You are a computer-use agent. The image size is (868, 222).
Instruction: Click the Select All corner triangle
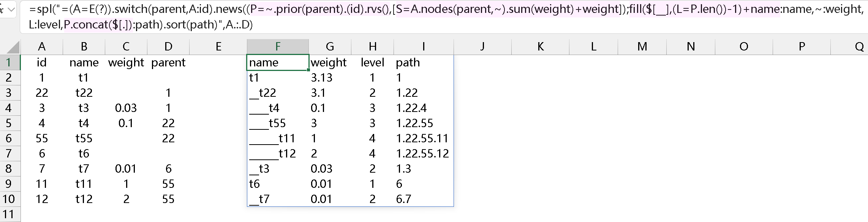coord(13,47)
